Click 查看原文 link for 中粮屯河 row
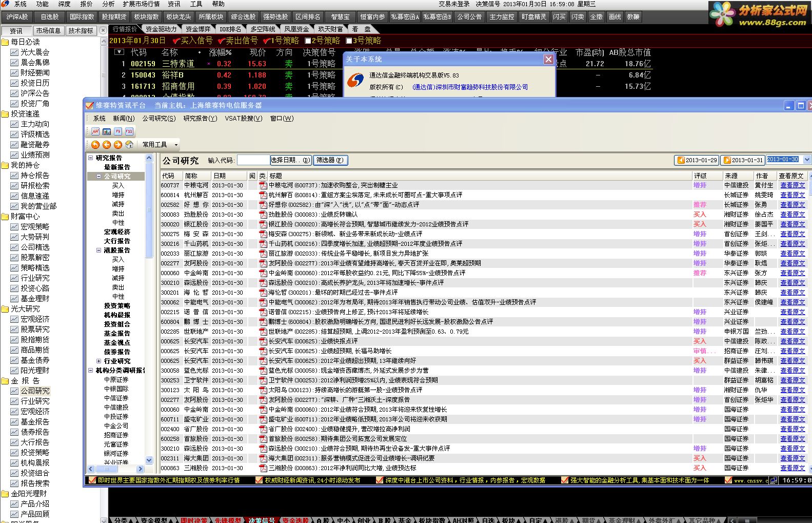 coord(793,185)
